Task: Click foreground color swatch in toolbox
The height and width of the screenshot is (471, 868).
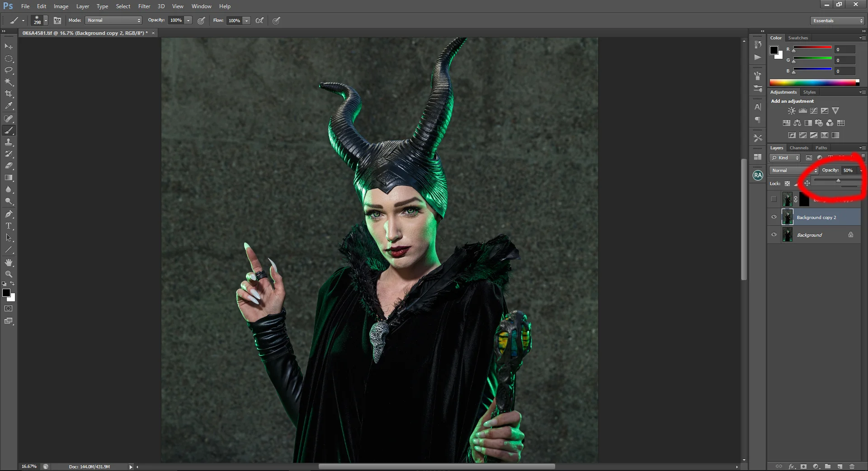Action: (x=6, y=293)
